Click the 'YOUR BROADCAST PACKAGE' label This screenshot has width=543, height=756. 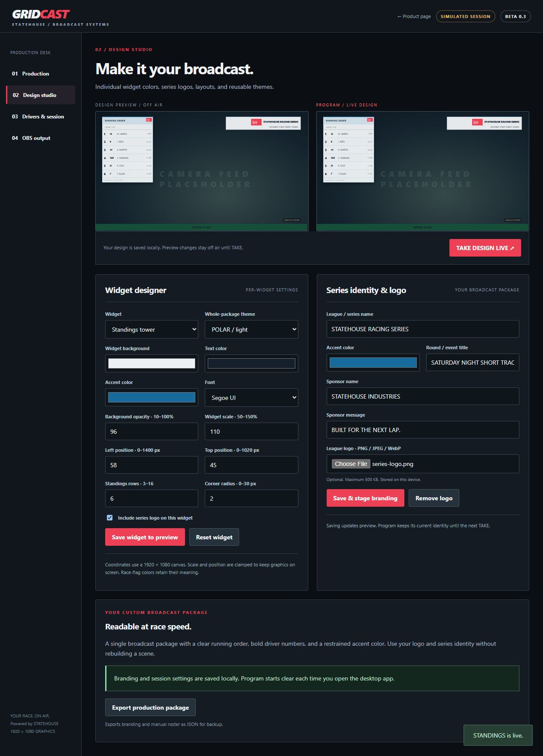tap(487, 290)
